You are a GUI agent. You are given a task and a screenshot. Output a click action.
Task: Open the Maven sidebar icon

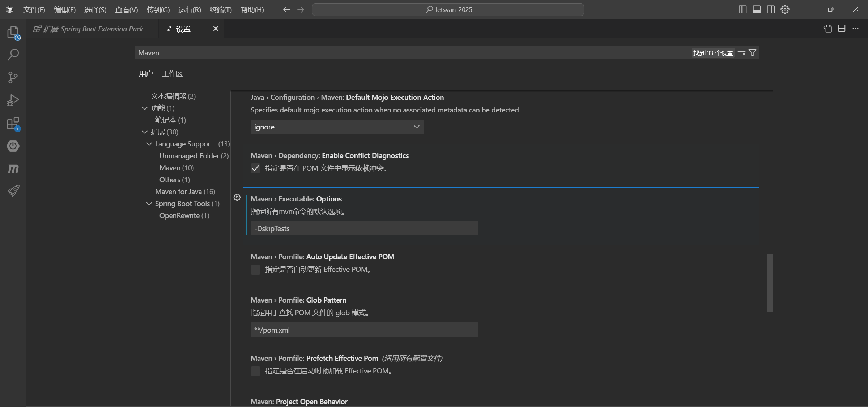pyautogui.click(x=13, y=168)
